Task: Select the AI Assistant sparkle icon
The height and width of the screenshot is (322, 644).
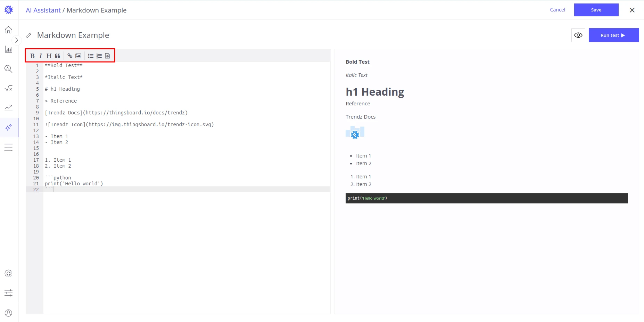Action: pyautogui.click(x=9, y=128)
